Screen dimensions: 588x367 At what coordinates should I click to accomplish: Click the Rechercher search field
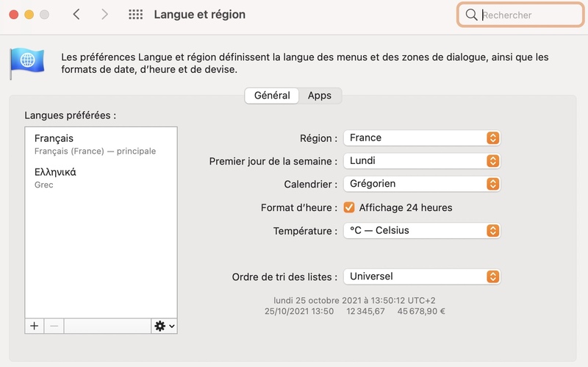520,15
